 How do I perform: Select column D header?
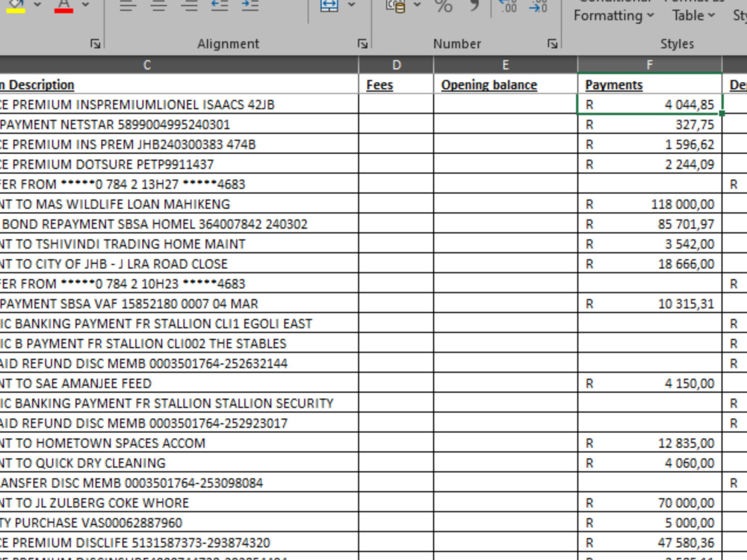point(397,65)
